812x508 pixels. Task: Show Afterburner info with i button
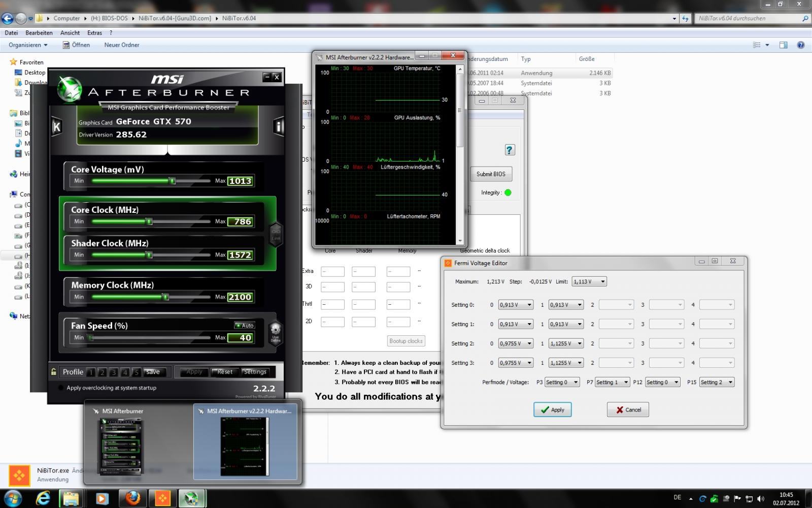click(278, 126)
